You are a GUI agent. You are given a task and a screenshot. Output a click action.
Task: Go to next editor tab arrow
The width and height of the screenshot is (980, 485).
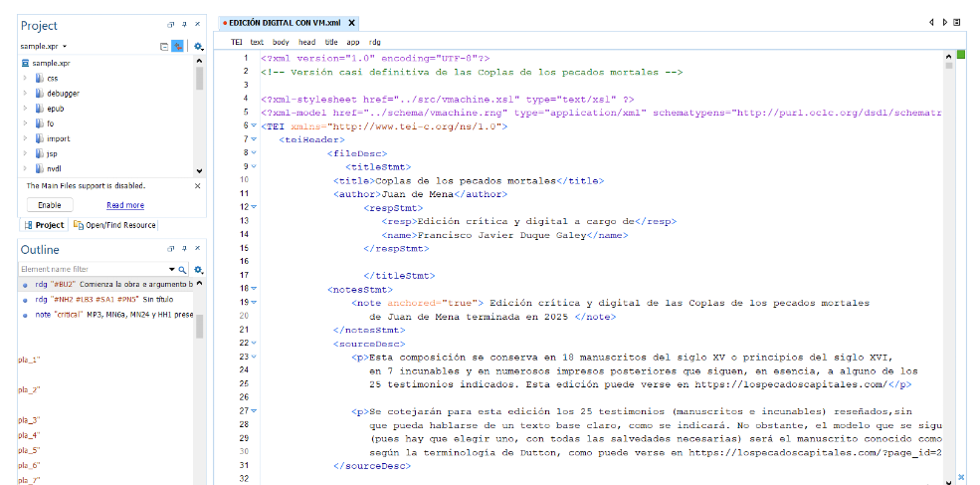(945, 22)
